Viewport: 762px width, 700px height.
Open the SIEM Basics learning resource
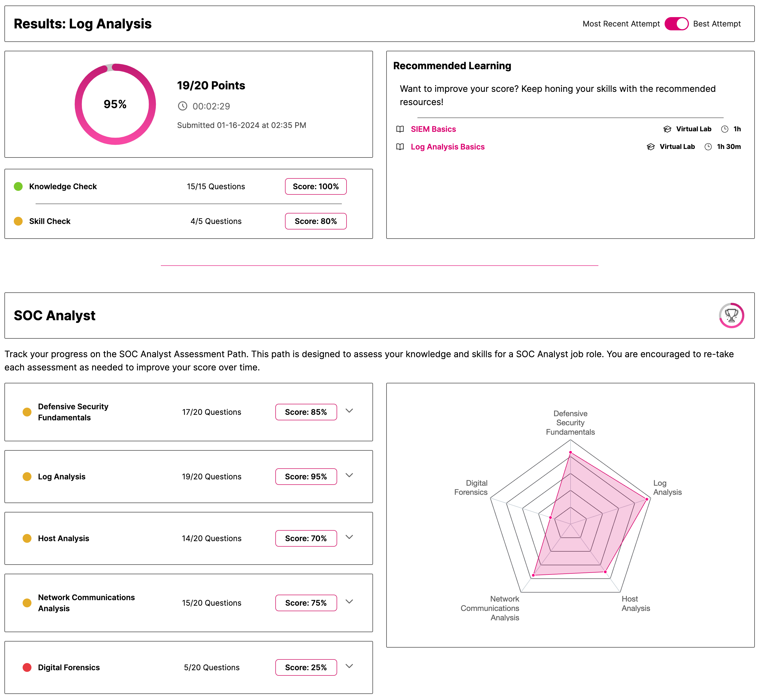click(433, 129)
